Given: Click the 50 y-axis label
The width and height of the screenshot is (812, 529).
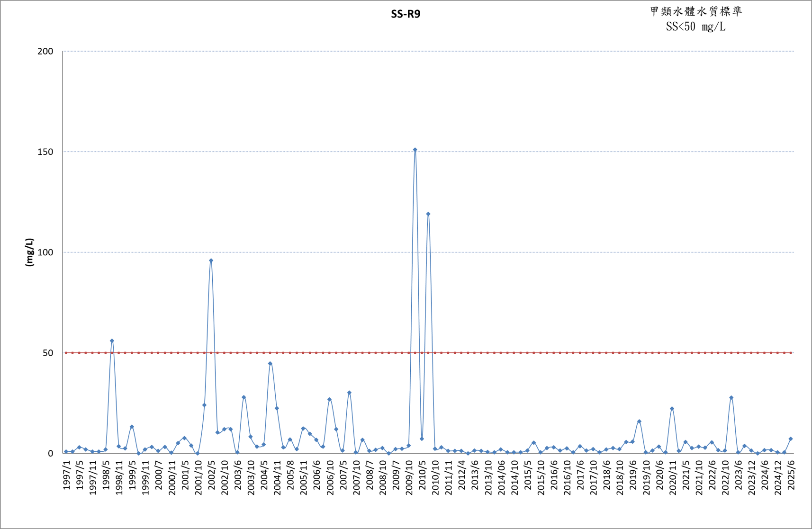Looking at the screenshot, I should coord(48,353).
